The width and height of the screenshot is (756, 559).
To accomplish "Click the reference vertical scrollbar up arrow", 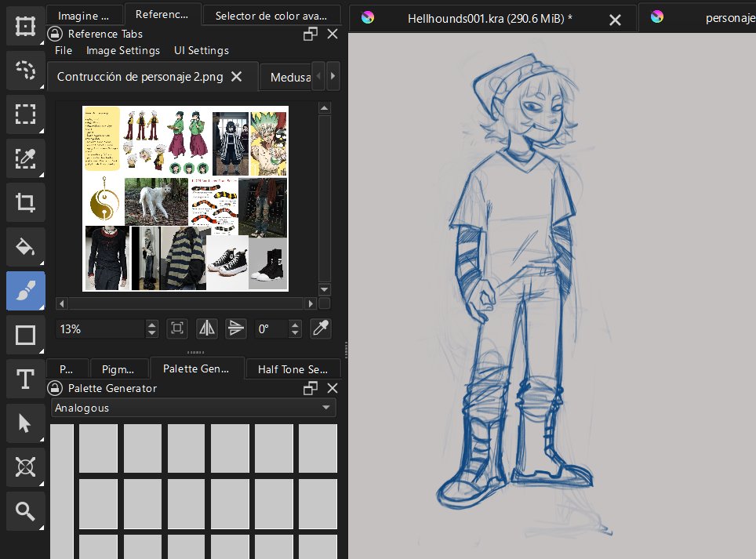I will [x=325, y=108].
